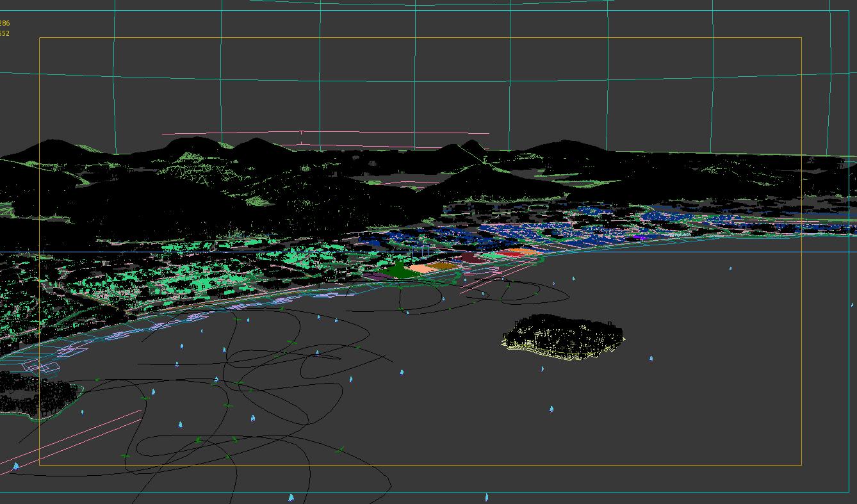This screenshot has width=857, height=504.
Task: Select the pink horizontal line above the mountains
Action: (x=325, y=133)
